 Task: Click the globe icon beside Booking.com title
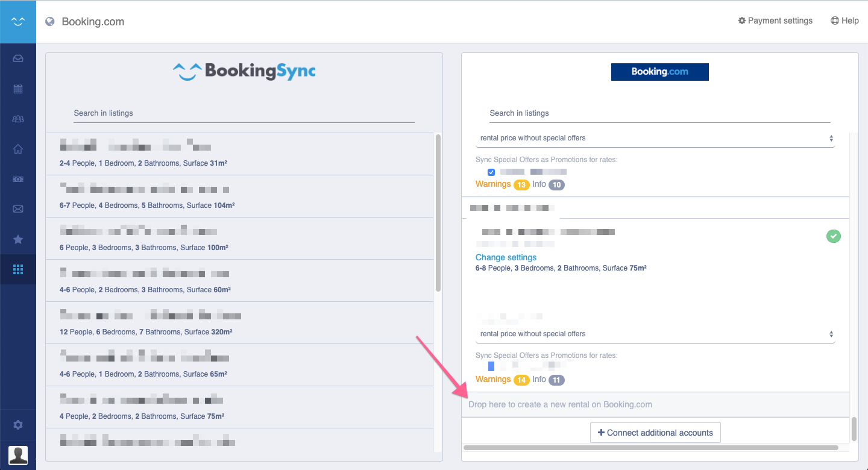pos(50,22)
